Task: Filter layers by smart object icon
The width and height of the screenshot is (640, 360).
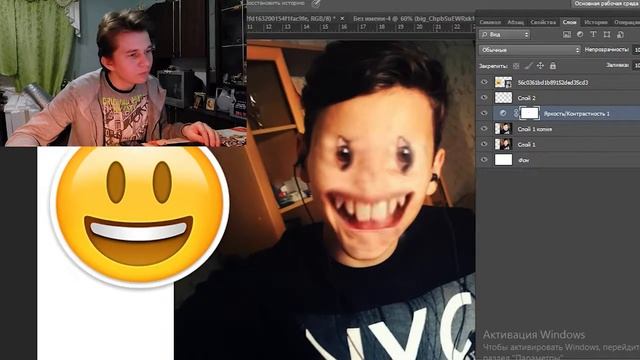Action: [620, 35]
